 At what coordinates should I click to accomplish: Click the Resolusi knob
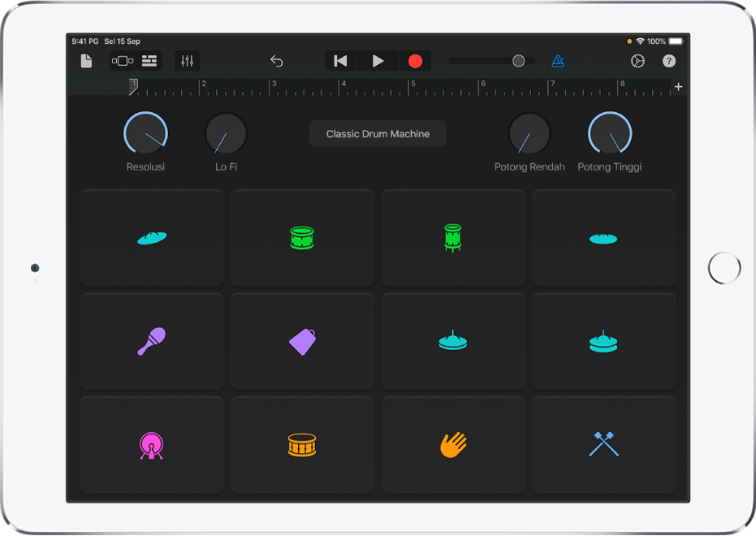pyautogui.click(x=145, y=133)
